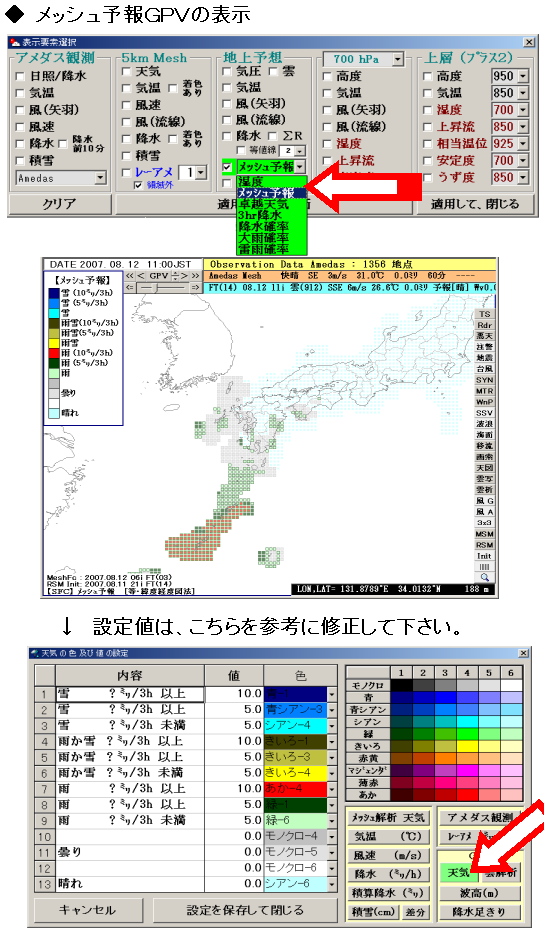This screenshot has width=544, height=930.
Task: Click the SYN sidebar tool button
Action: pos(485,380)
